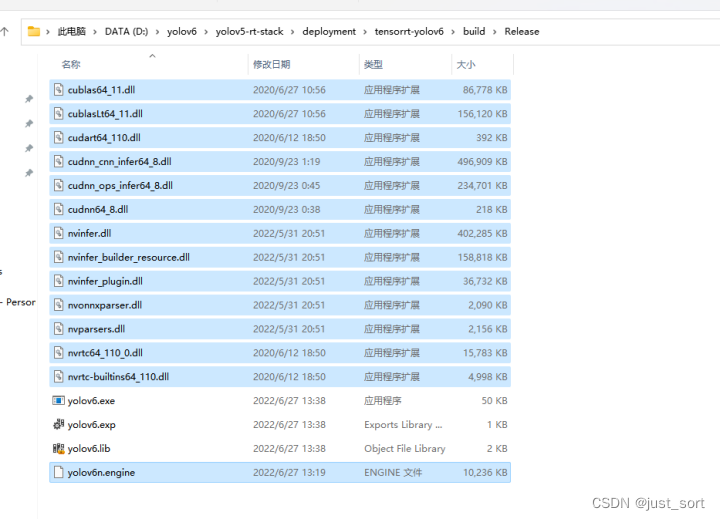Click type ENGINE 文件
Viewport: 720px width, 520px height.
pos(393,472)
